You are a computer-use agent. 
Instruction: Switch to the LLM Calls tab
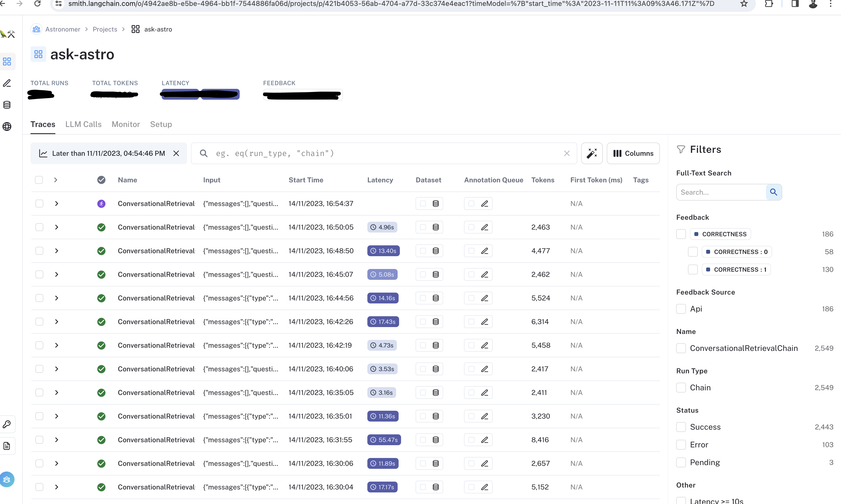[83, 124]
